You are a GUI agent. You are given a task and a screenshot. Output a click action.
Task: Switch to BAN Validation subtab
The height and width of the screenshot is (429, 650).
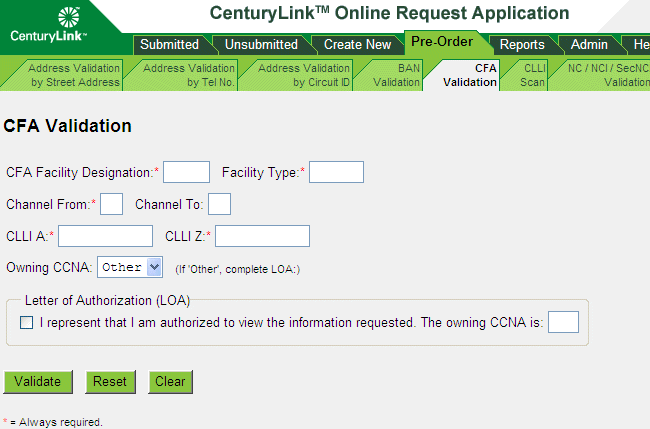point(397,75)
